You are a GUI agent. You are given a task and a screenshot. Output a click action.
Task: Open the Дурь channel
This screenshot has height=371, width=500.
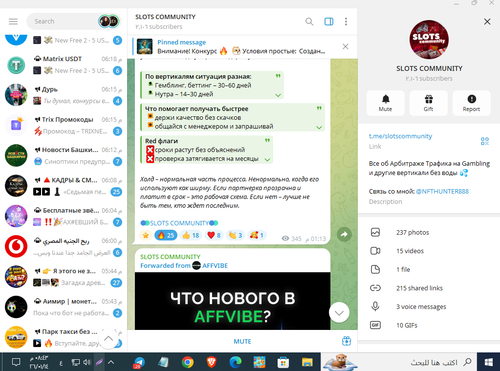pyautogui.click(x=63, y=95)
